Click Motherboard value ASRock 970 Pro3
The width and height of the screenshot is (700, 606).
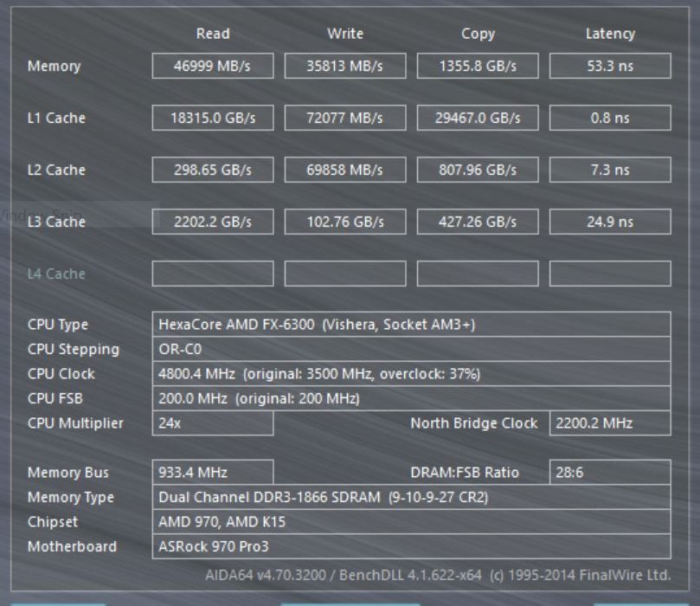pyautogui.click(x=411, y=546)
